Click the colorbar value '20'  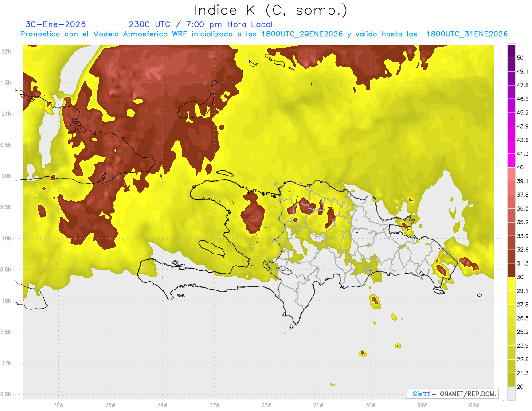520,387
